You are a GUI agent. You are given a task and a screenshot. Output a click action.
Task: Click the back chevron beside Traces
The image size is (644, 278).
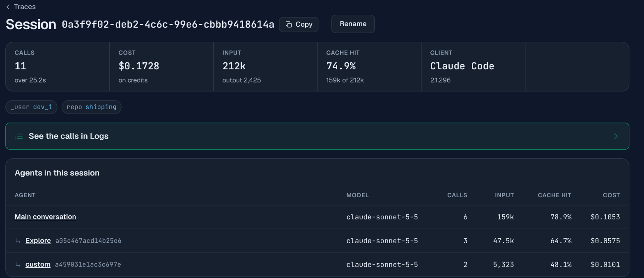[x=8, y=7]
